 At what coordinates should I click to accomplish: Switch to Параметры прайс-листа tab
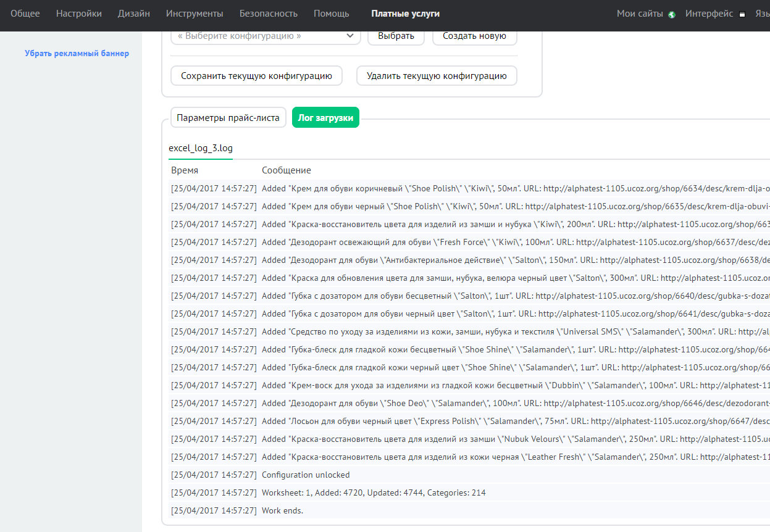pos(228,117)
